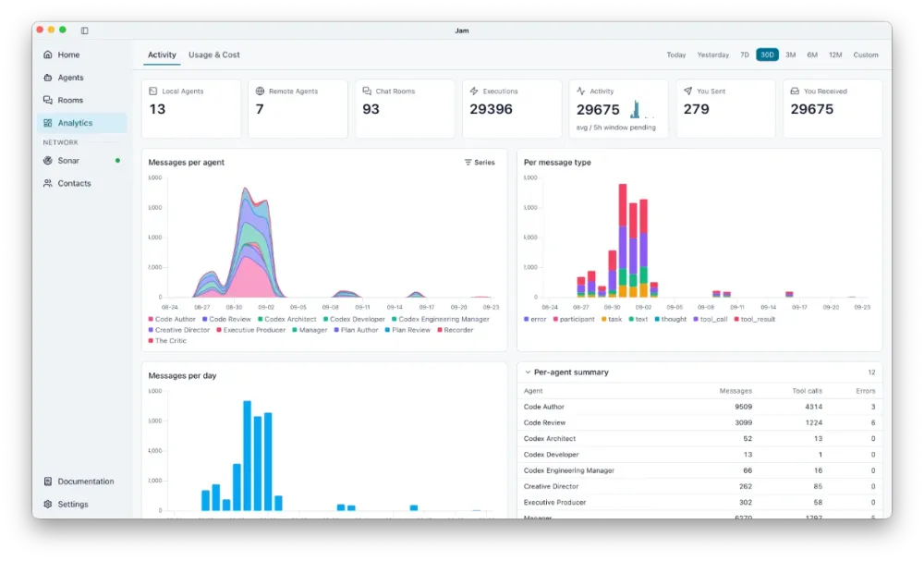This screenshot has width=924, height=561.
Task: Click the Home icon in sidebar
Action: 48,55
